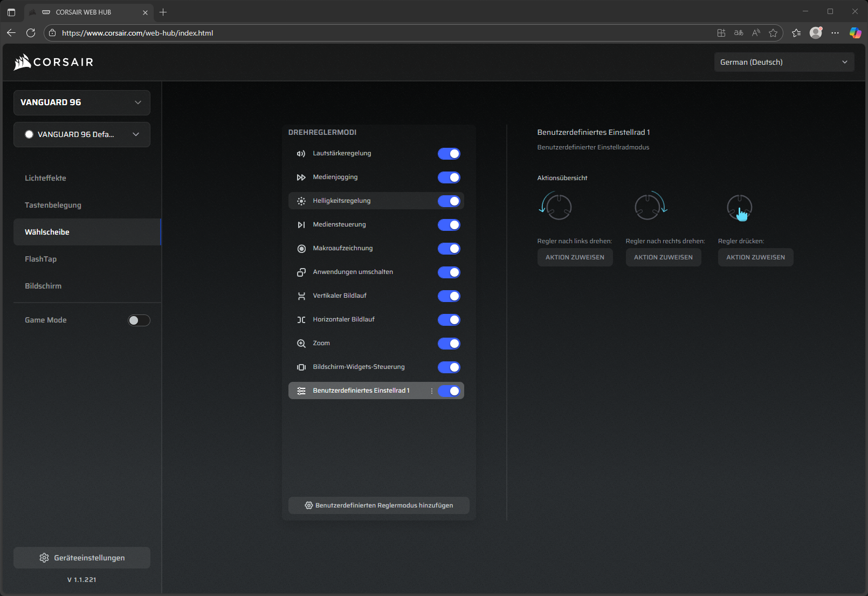Open the German (Deutsch) language dropdown
Screen dimensions: 868x596
coord(783,62)
